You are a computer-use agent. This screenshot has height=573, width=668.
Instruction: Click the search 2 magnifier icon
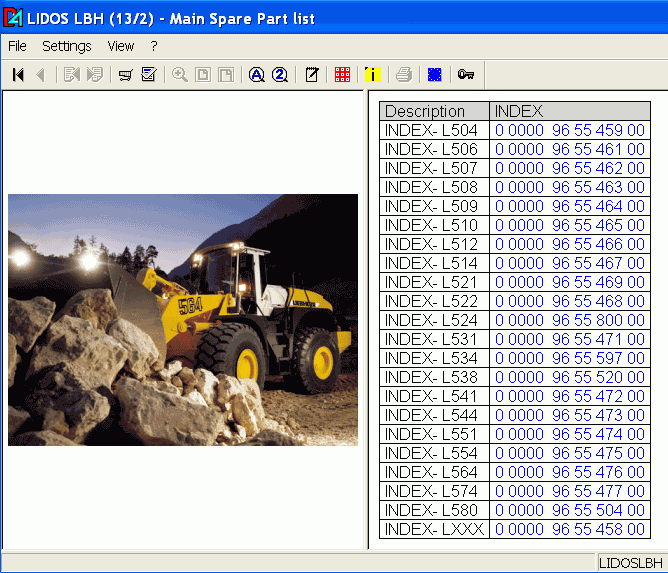pos(280,75)
